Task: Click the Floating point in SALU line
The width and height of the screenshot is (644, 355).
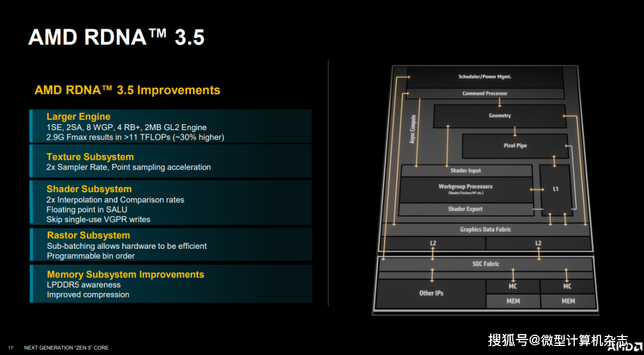Action: 86,209
